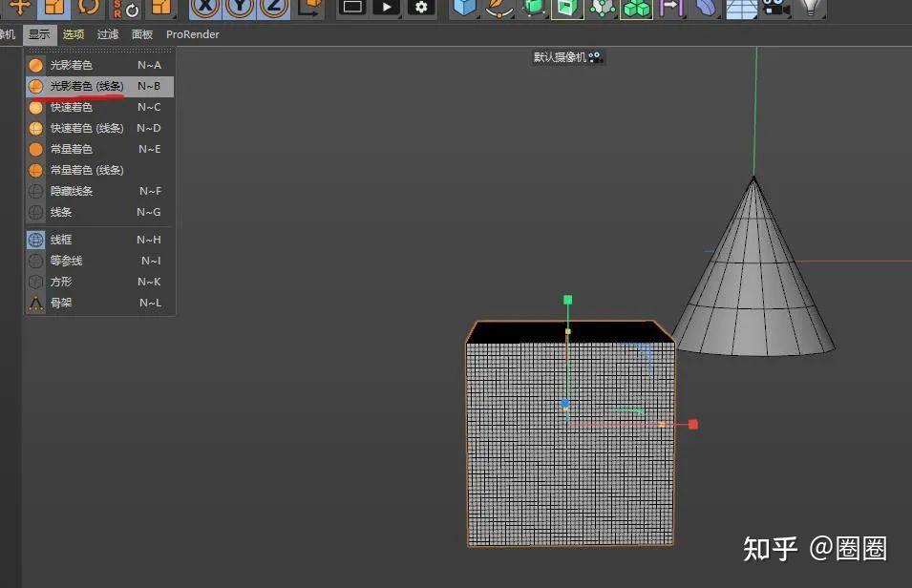912x588 pixels.
Task: Choose 常量着色 N~E mode
Action: pos(99,149)
